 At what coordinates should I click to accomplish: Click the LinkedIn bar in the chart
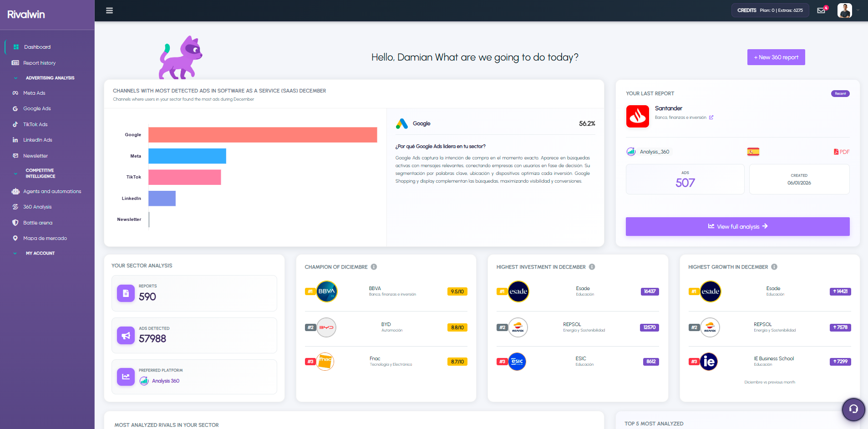pos(162,199)
